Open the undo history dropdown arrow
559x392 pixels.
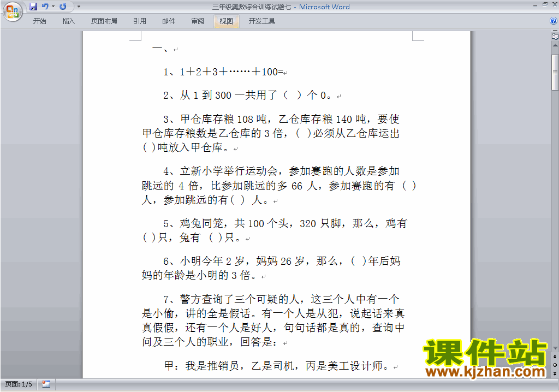coord(53,7)
